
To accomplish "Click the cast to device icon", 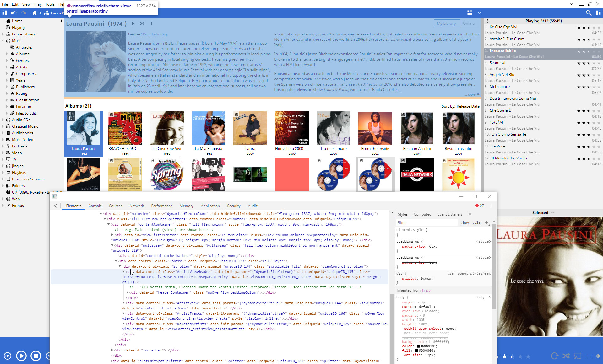I will coord(577,356).
